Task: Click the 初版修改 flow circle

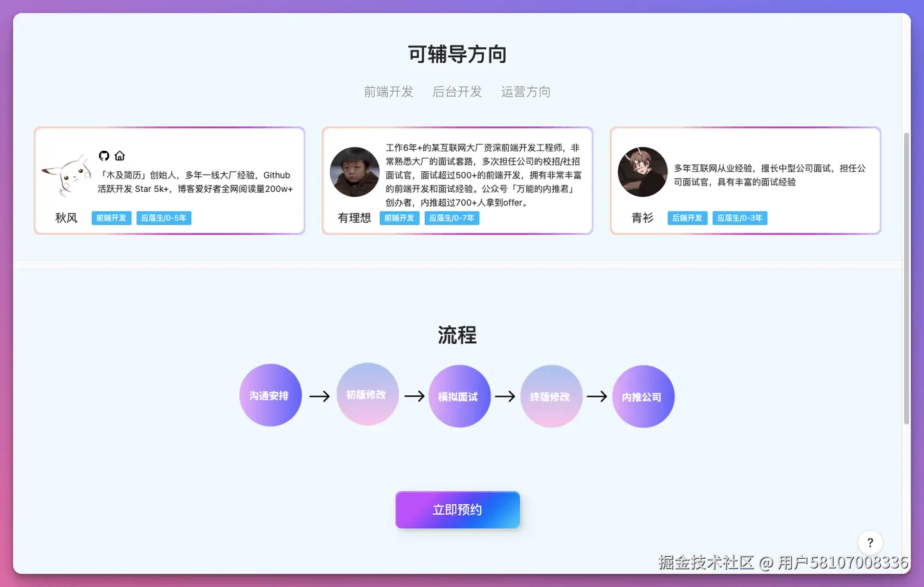Action: (x=367, y=396)
